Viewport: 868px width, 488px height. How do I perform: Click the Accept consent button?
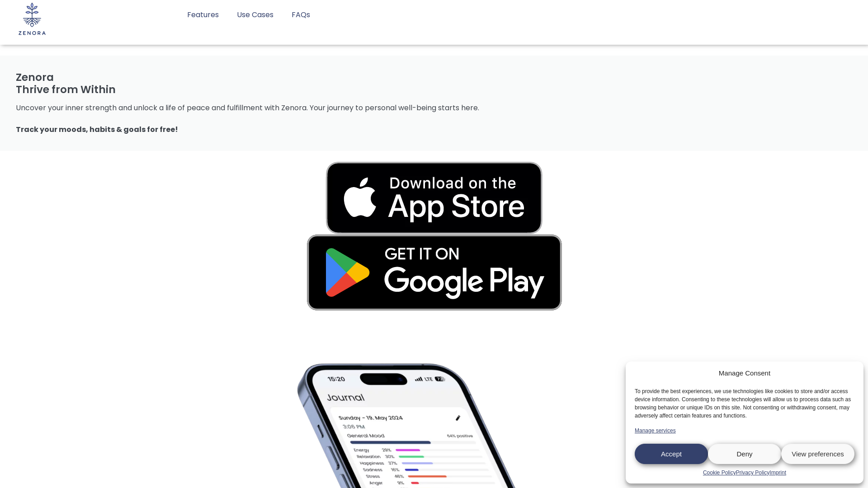(x=671, y=454)
